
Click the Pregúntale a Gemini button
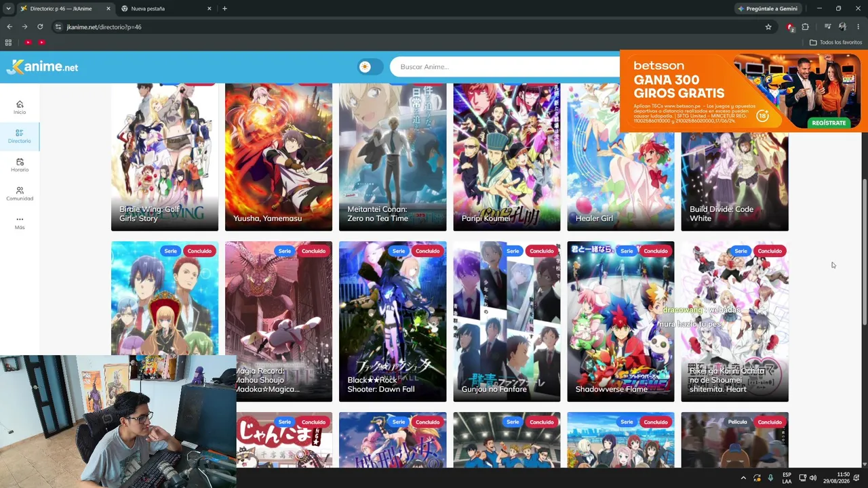(x=768, y=9)
